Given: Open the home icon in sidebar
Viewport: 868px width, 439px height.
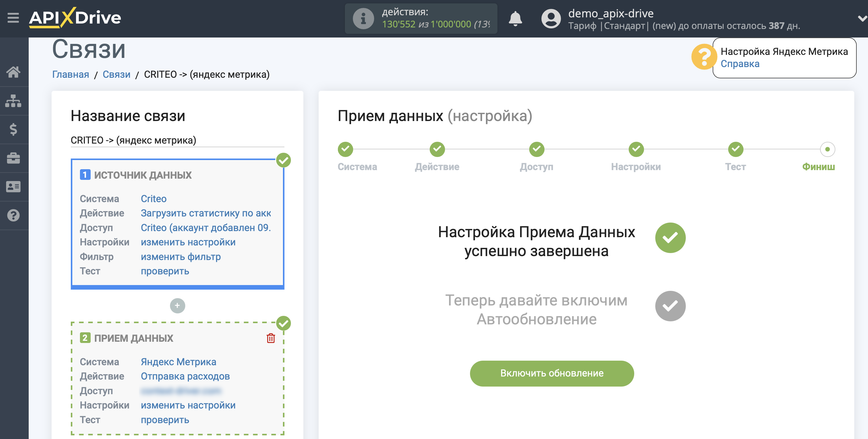Looking at the screenshot, I should (x=13, y=72).
